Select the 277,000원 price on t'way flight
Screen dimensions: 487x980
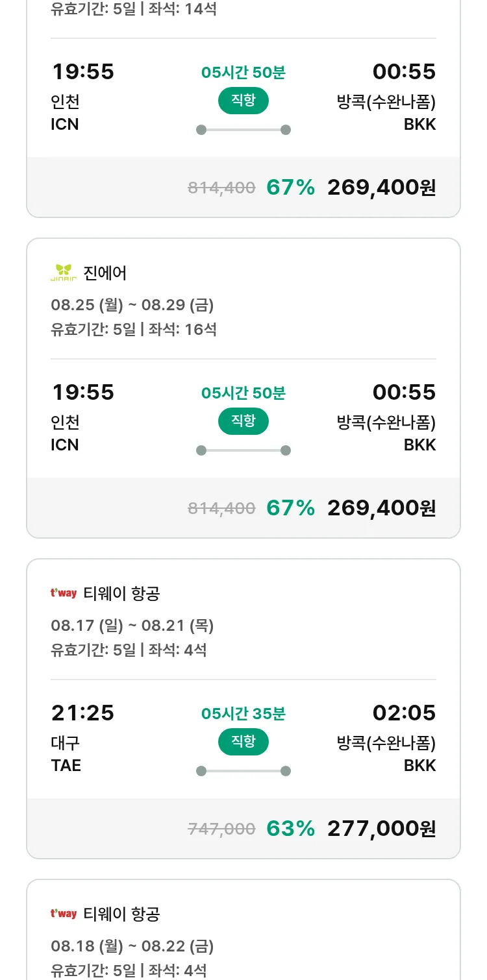point(381,829)
